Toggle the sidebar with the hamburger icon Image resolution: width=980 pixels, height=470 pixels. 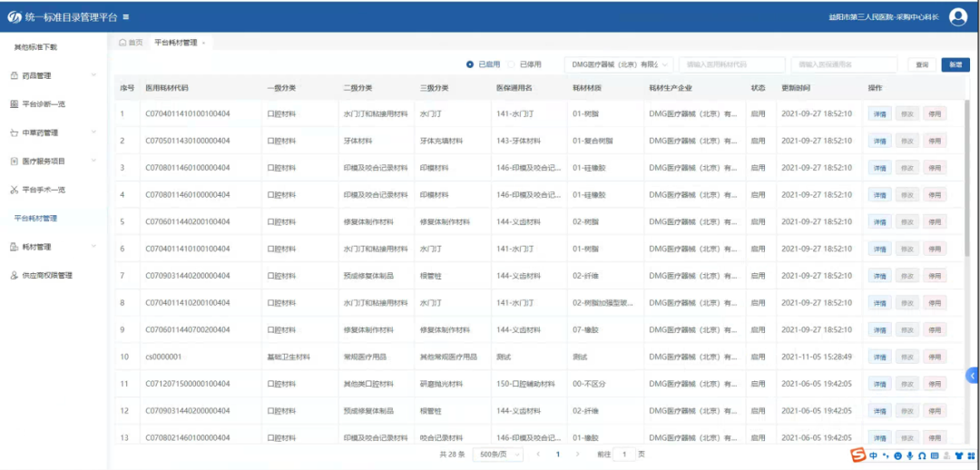tap(126, 17)
